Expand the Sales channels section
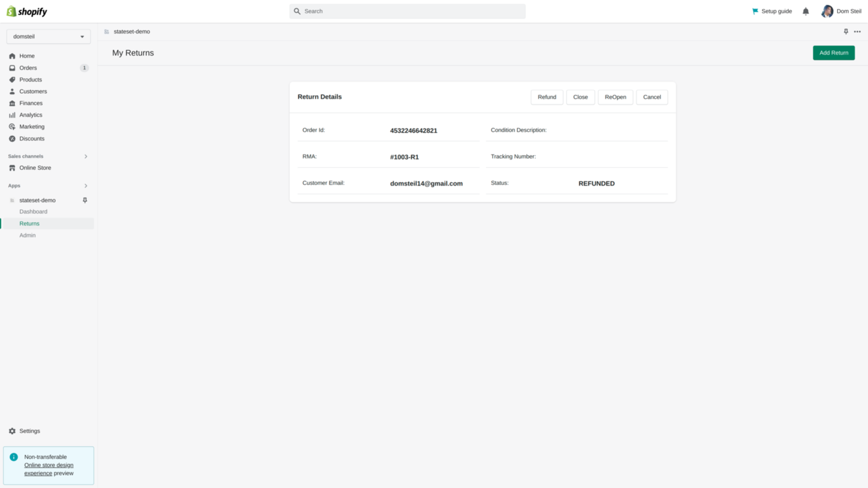The height and width of the screenshot is (488, 868). 86,156
